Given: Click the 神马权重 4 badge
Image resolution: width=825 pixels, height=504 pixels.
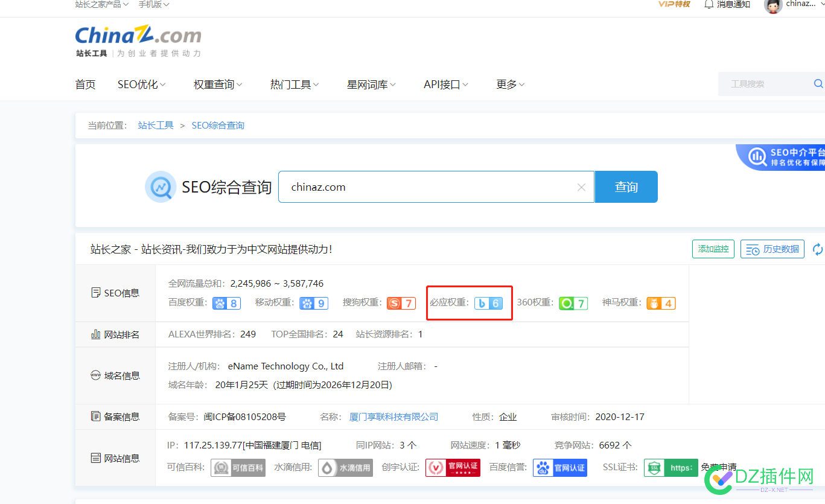Looking at the screenshot, I should (661, 303).
